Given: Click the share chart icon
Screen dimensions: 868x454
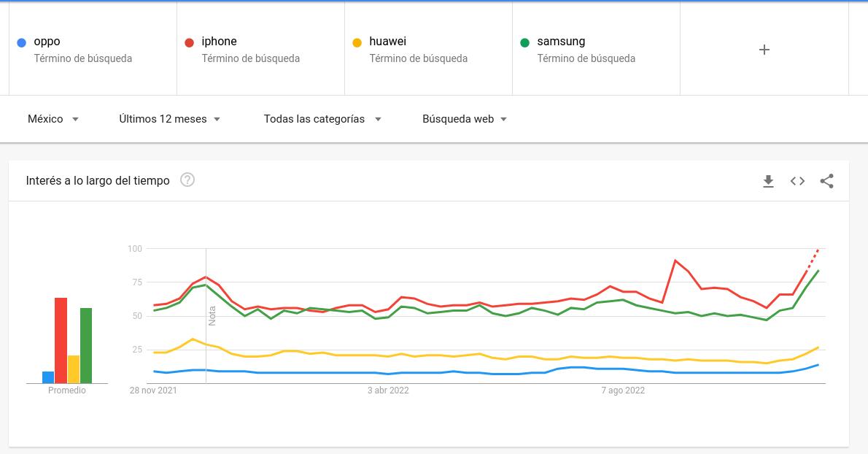Looking at the screenshot, I should point(826,181).
